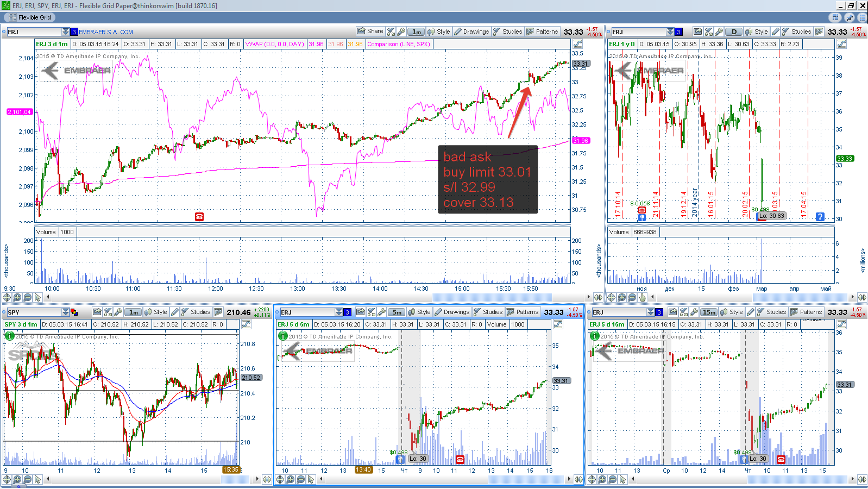
Task: Click the pin icon at the top right of the window
Action: pyautogui.click(x=849, y=17)
